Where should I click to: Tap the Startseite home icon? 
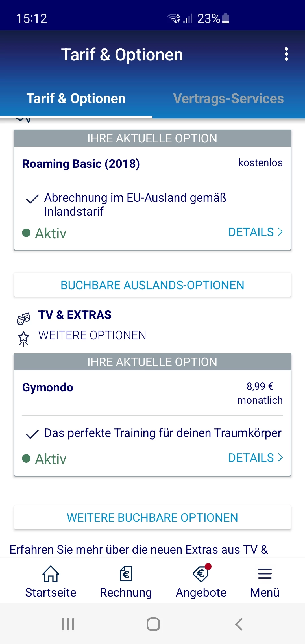51,574
